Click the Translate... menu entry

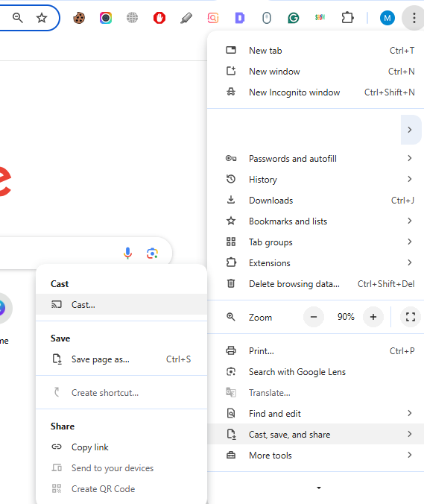point(315,393)
